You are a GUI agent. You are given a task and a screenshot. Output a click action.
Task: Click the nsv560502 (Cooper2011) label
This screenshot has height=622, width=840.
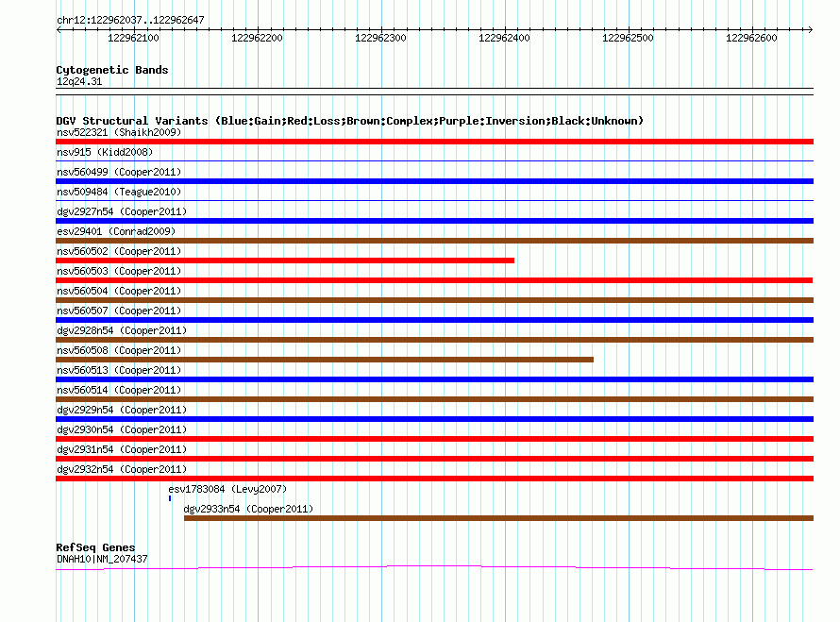click(119, 251)
